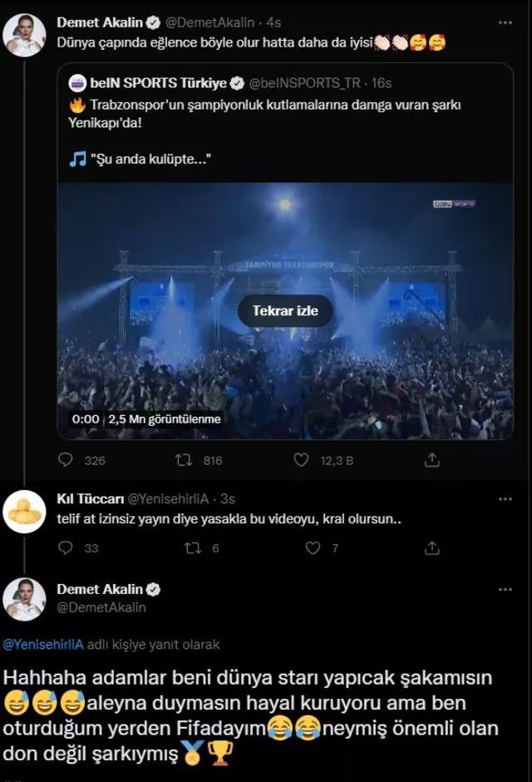This screenshot has height=782, width=532.
Task: Share Demet Akalin's quote tweet
Action: 432,460
